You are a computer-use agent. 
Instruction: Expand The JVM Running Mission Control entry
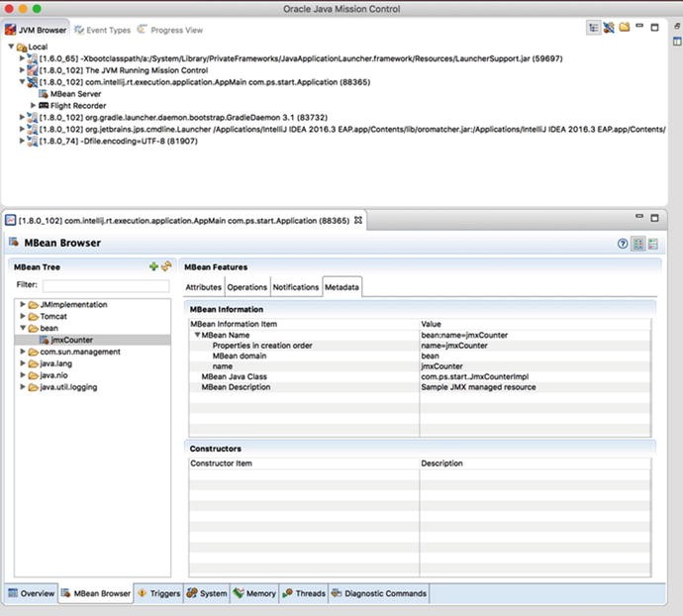pyautogui.click(x=22, y=69)
